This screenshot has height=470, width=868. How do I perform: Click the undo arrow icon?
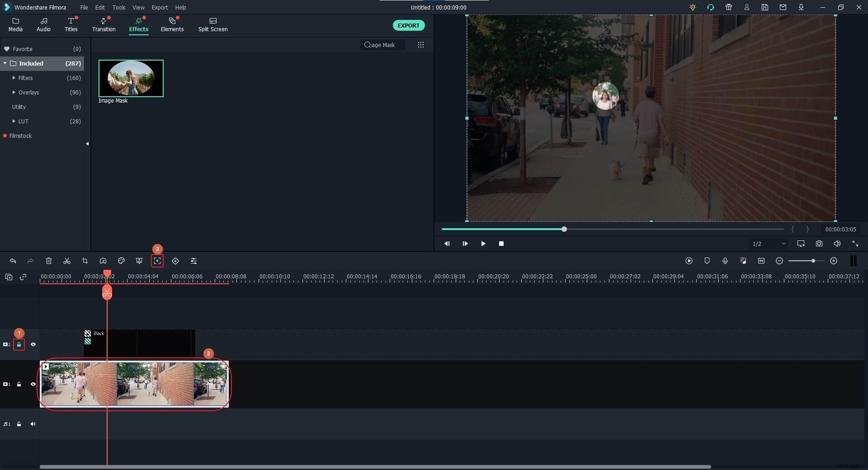coord(13,261)
